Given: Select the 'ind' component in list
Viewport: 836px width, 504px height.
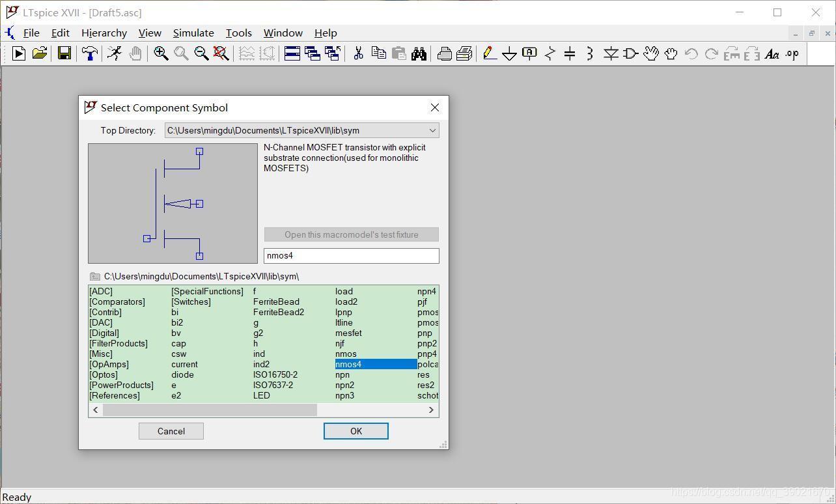Looking at the screenshot, I should click(259, 354).
